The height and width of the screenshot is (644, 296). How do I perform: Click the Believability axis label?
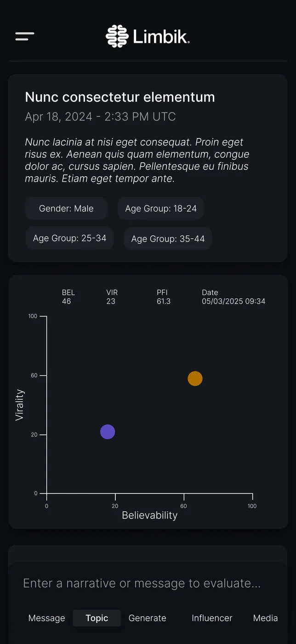tap(150, 515)
